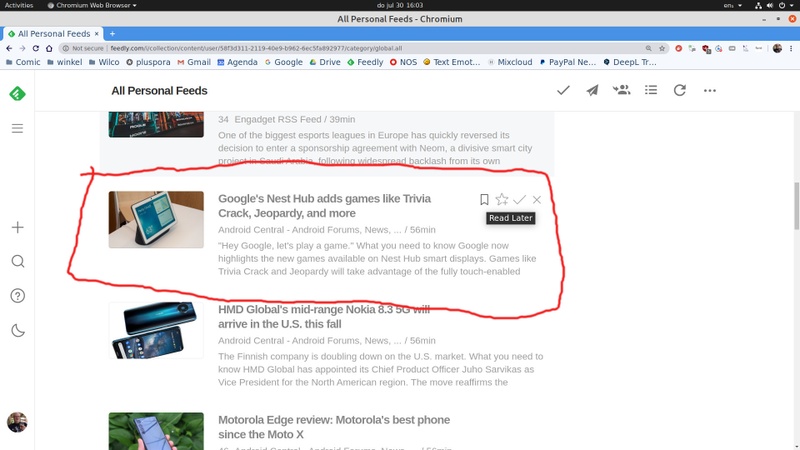Screen dimensions: 800x450
Task: Open the Feedly bookmark
Action: pos(365,62)
